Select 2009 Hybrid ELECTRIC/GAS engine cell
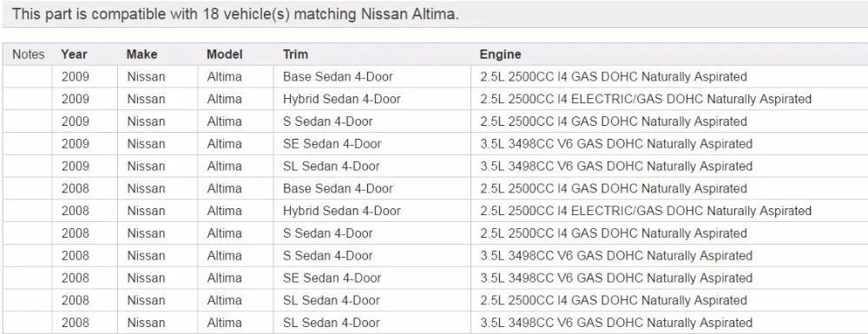Screen dimensions: 868x334 coord(669,99)
